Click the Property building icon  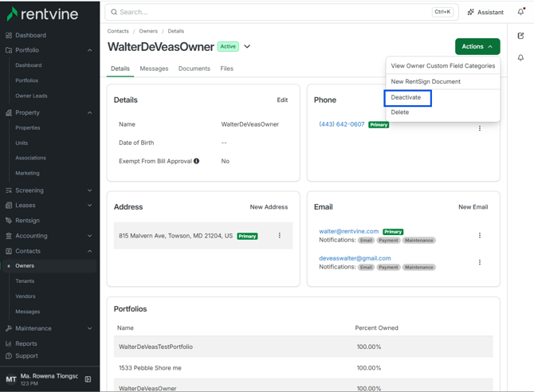[x=9, y=112]
